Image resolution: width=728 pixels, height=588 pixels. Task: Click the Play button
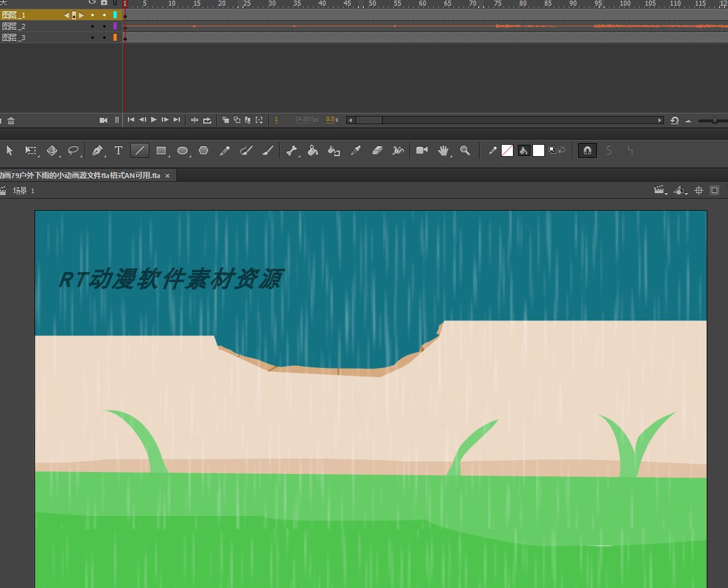(x=154, y=120)
